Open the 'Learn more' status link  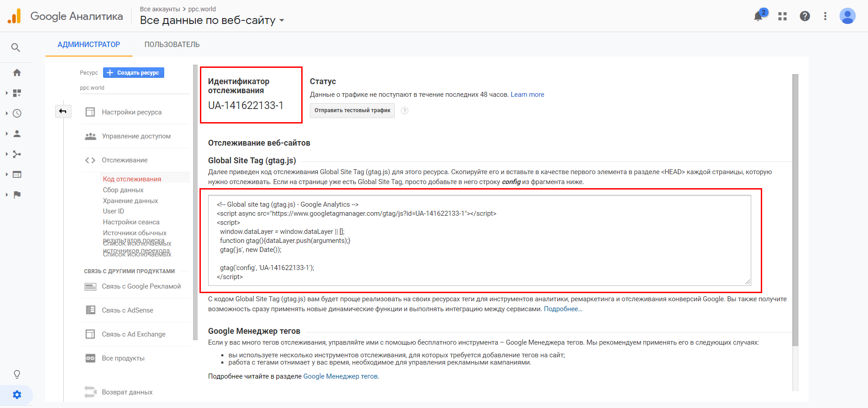[527, 95]
